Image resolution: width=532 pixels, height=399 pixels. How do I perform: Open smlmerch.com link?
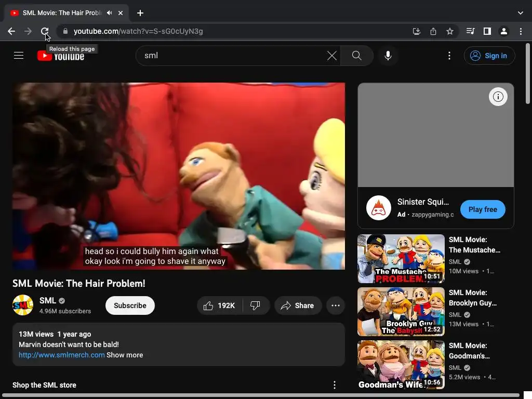pos(61,355)
